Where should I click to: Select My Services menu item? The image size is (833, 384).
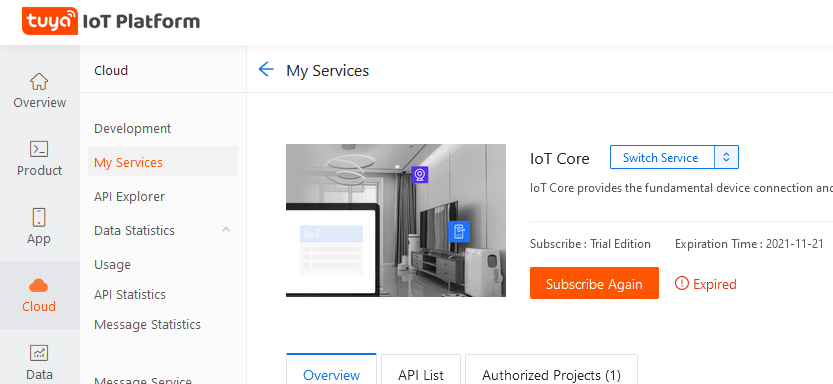[x=163, y=161]
